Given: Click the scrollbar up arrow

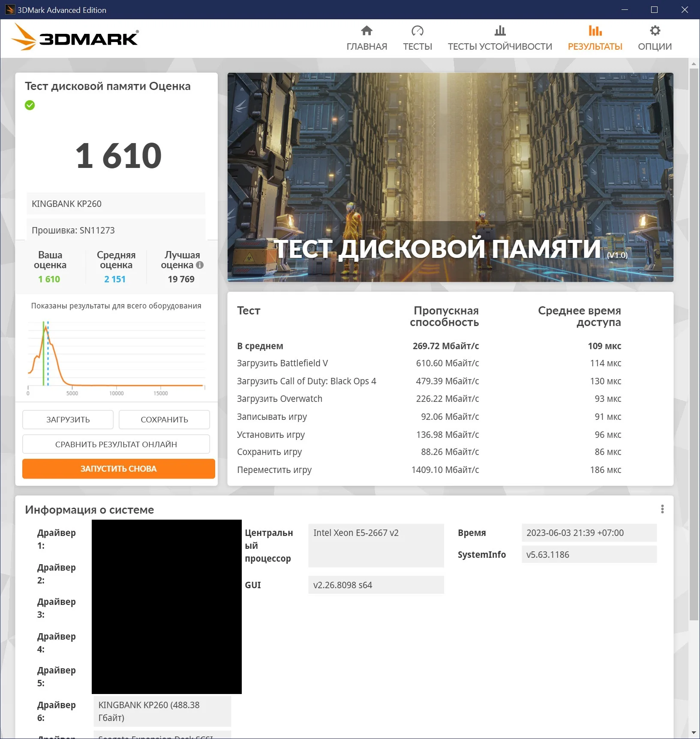Looking at the screenshot, I should point(694,64).
